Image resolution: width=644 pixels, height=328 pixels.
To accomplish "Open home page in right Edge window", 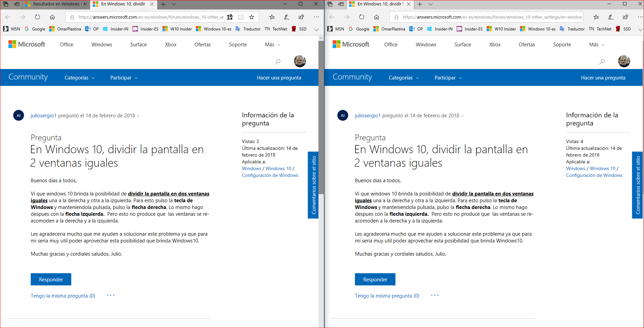I will 377,17.
